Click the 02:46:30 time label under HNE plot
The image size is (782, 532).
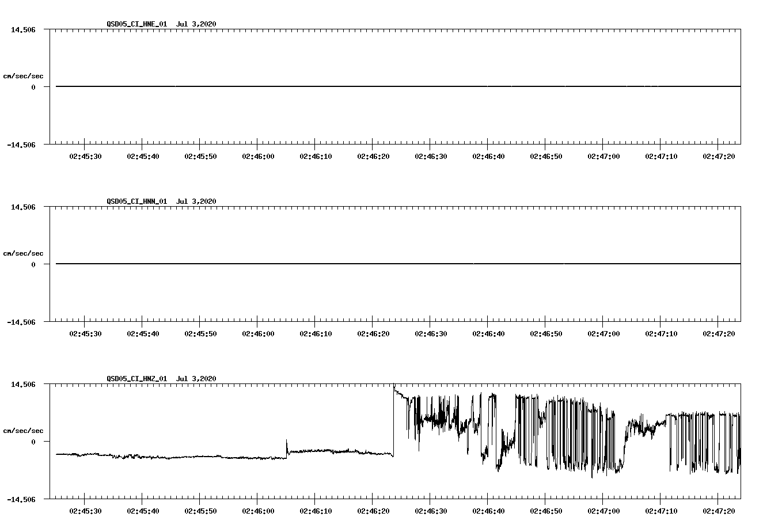point(431,156)
